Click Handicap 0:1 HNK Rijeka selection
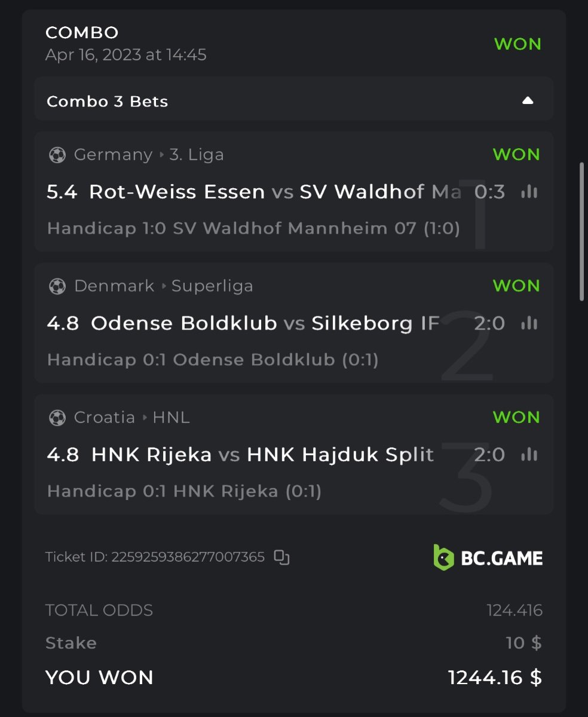The width and height of the screenshot is (588, 717). [184, 492]
